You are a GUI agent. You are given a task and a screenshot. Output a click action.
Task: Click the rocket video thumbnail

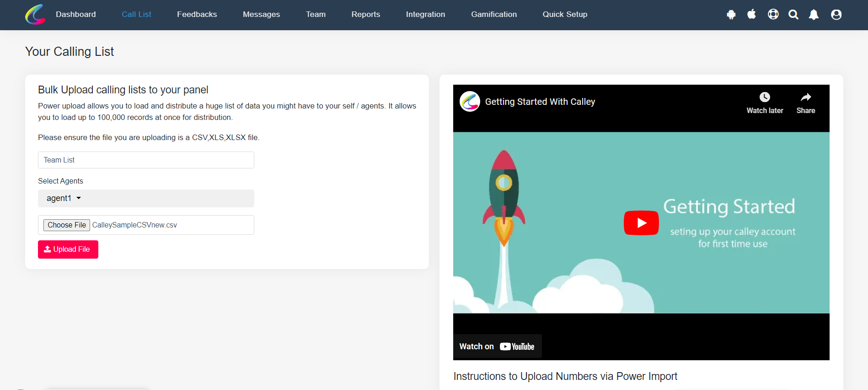(x=641, y=222)
